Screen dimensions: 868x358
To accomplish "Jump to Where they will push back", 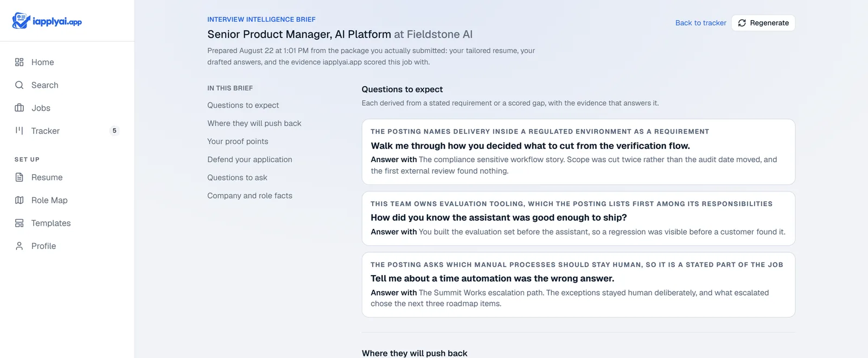I will (x=254, y=123).
